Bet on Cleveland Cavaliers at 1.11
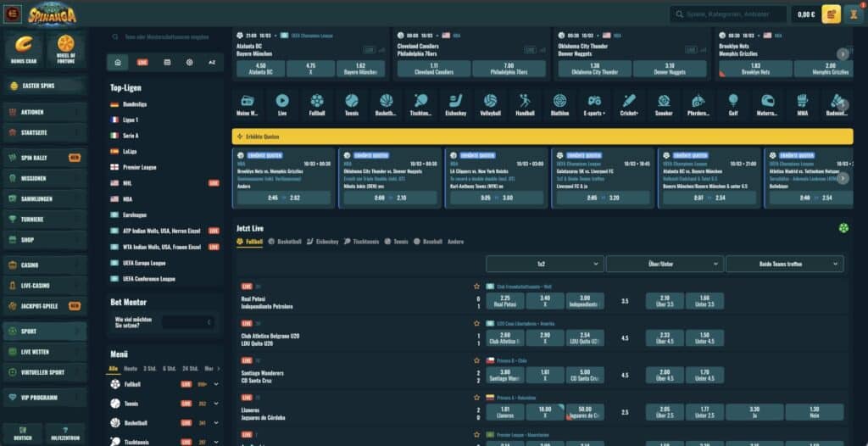 pyautogui.click(x=434, y=69)
